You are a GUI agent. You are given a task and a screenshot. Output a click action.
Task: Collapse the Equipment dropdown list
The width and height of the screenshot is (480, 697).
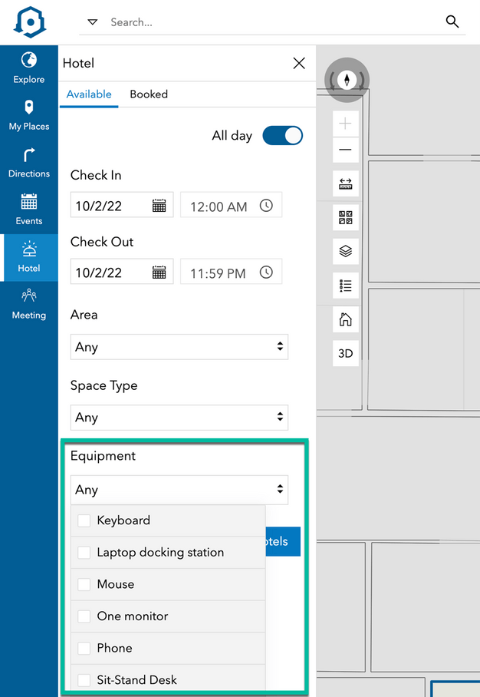coord(179,489)
